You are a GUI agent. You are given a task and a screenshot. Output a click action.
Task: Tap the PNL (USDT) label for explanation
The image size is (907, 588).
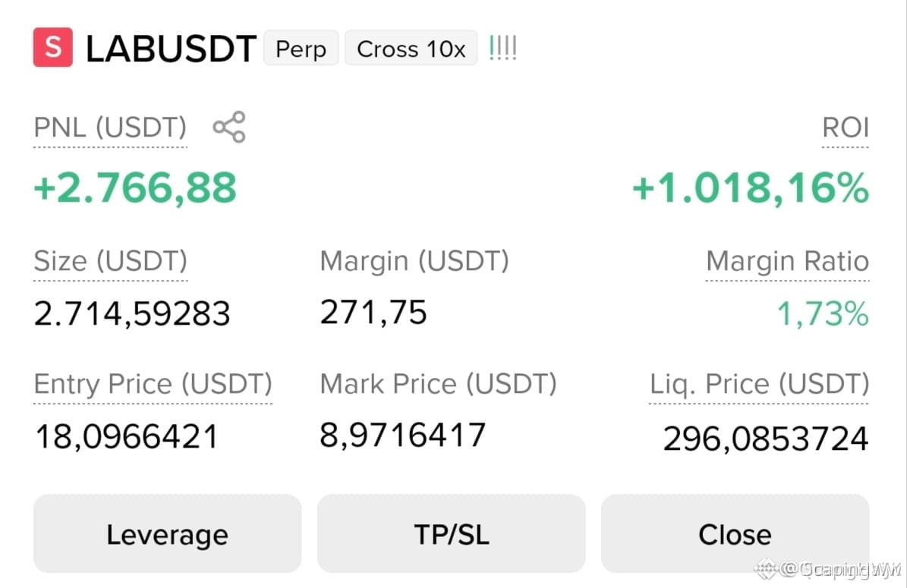110,127
